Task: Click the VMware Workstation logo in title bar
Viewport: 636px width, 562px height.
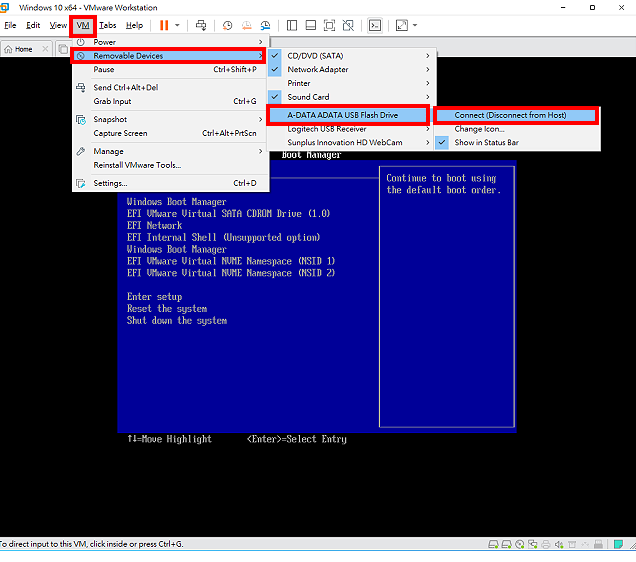Action: [4, 7]
